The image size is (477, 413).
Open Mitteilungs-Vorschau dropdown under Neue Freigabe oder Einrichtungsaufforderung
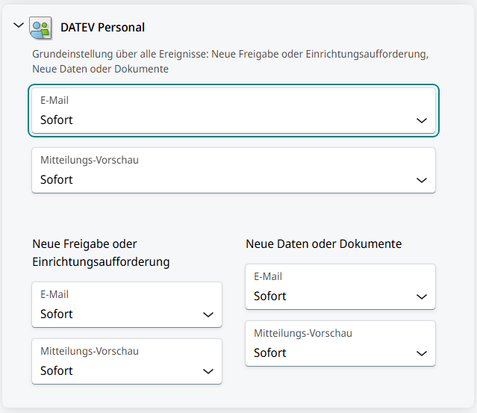(127, 361)
